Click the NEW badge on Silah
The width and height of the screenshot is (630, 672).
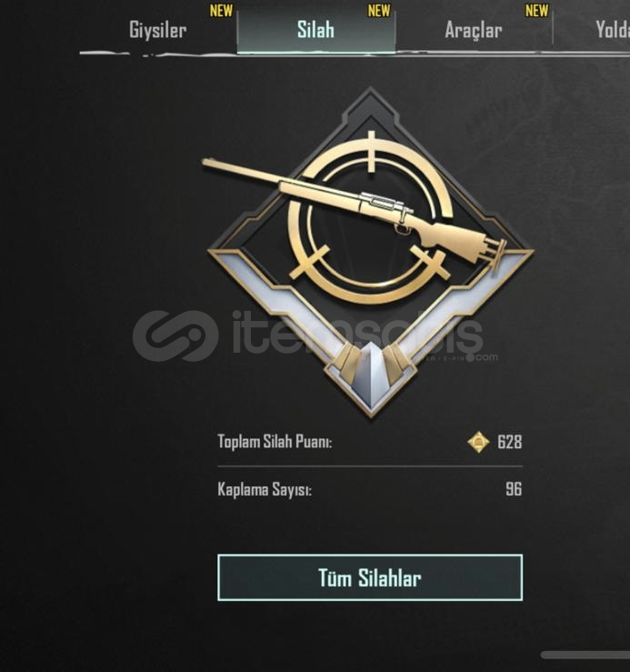coord(379,11)
